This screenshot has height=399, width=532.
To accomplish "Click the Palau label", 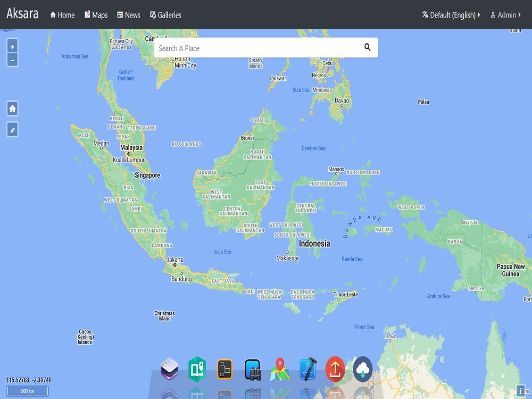I will pos(423,102).
